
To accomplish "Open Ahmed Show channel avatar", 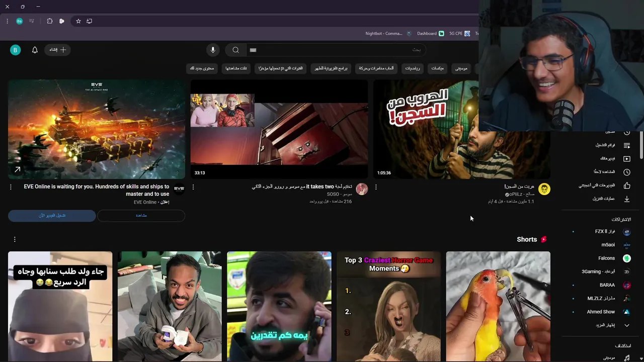I will click(627, 312).
